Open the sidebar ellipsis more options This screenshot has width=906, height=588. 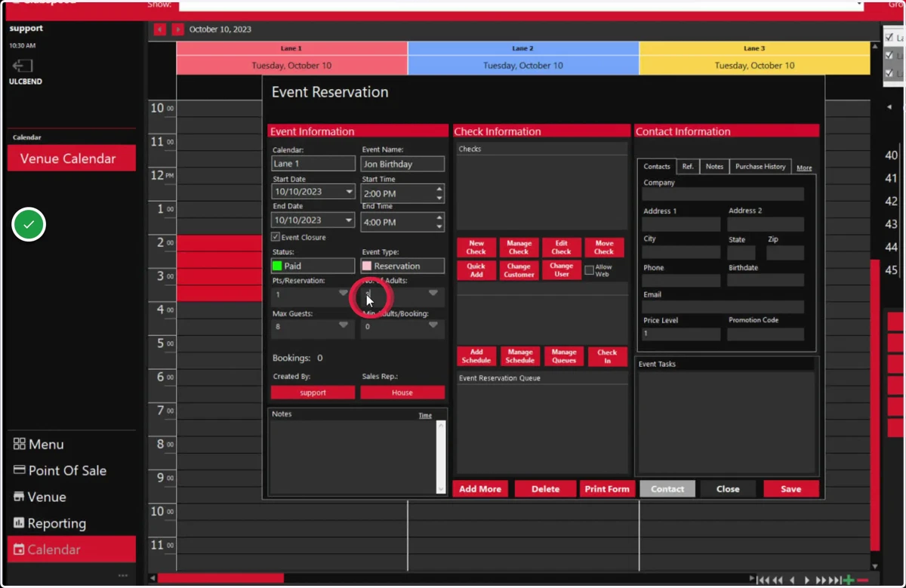123,576
